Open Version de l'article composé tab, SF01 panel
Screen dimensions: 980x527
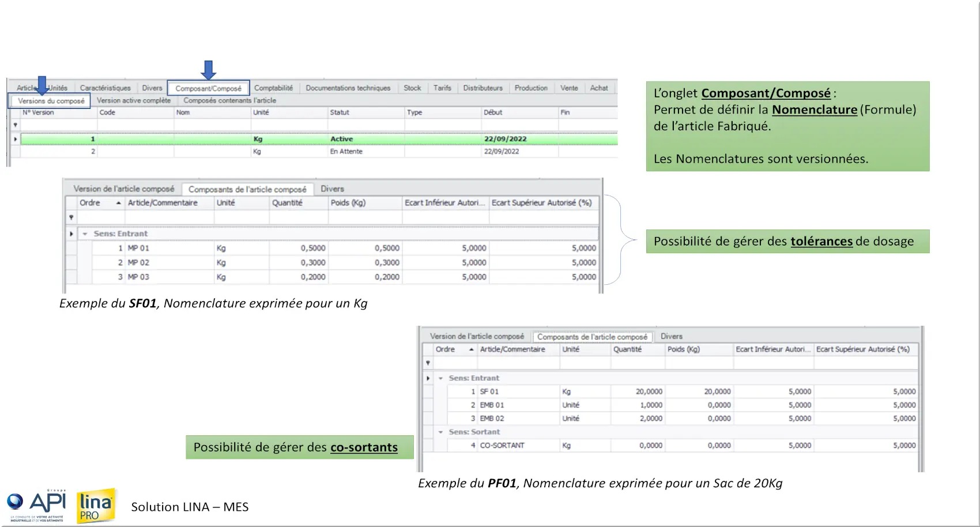tap(124, 189)
